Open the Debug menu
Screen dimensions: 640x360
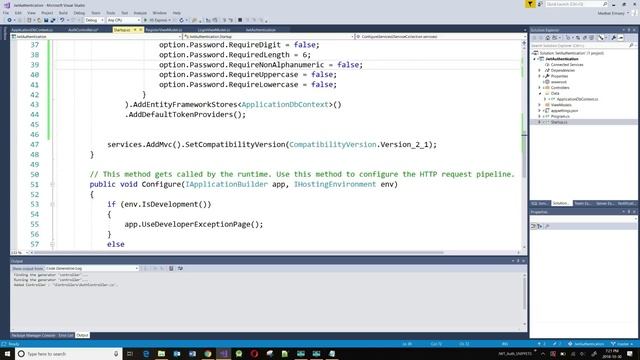[x=79, y=13]
